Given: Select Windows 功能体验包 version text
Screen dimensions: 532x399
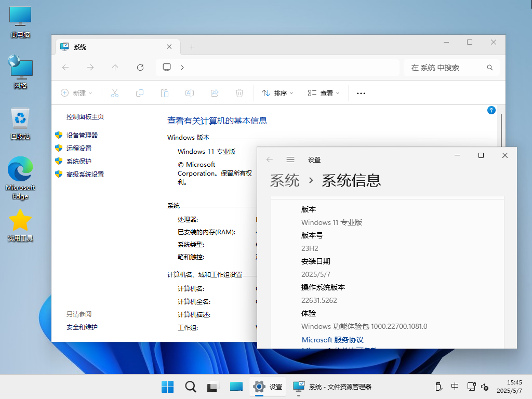Looking at the screenshot, I should click(364, 326).
